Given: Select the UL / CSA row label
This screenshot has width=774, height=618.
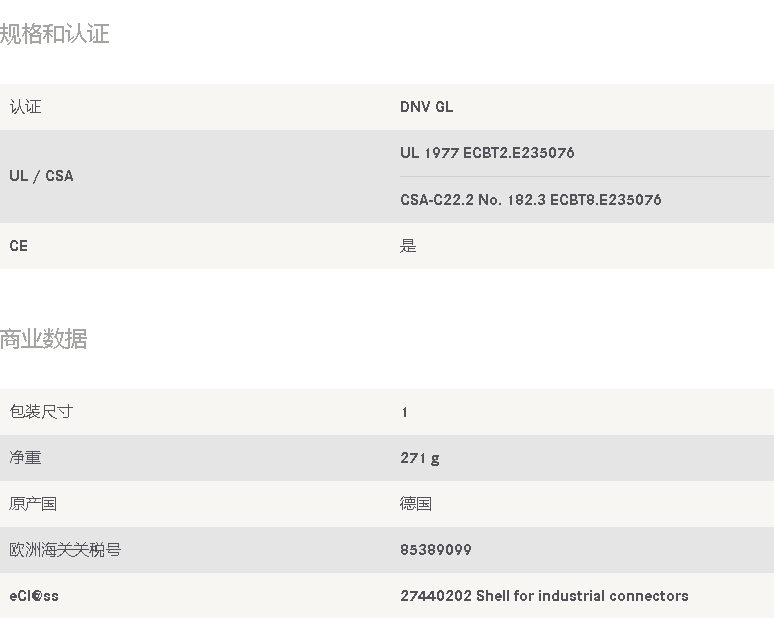Looking at the screenshot, I should coord(41,176).
